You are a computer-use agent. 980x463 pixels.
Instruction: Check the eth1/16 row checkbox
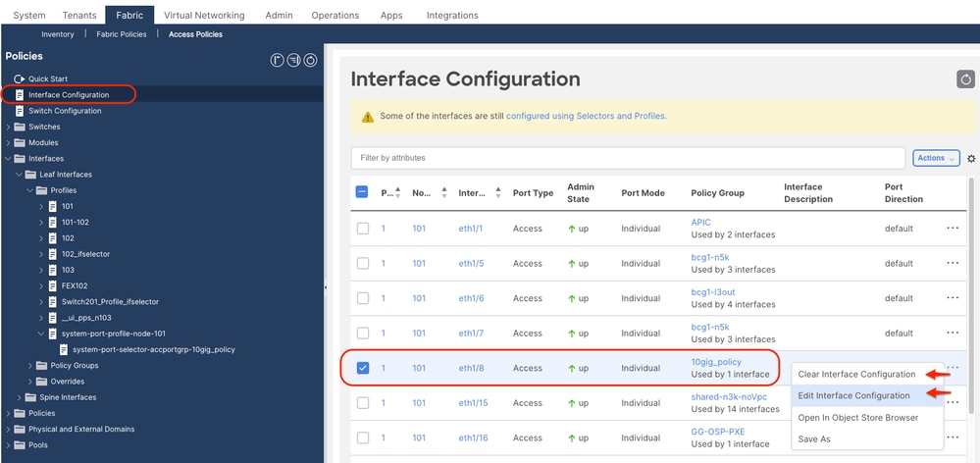363,438
